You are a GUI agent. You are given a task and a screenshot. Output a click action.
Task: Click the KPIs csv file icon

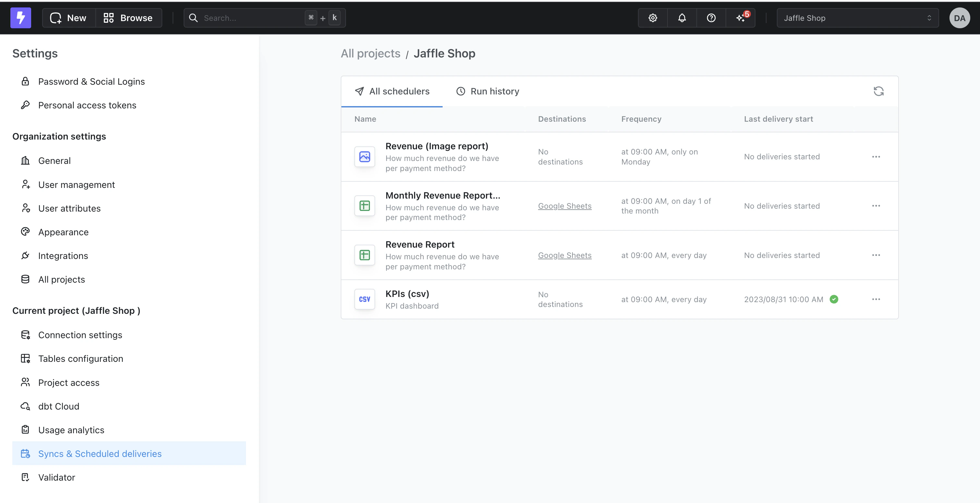point(364,300)
